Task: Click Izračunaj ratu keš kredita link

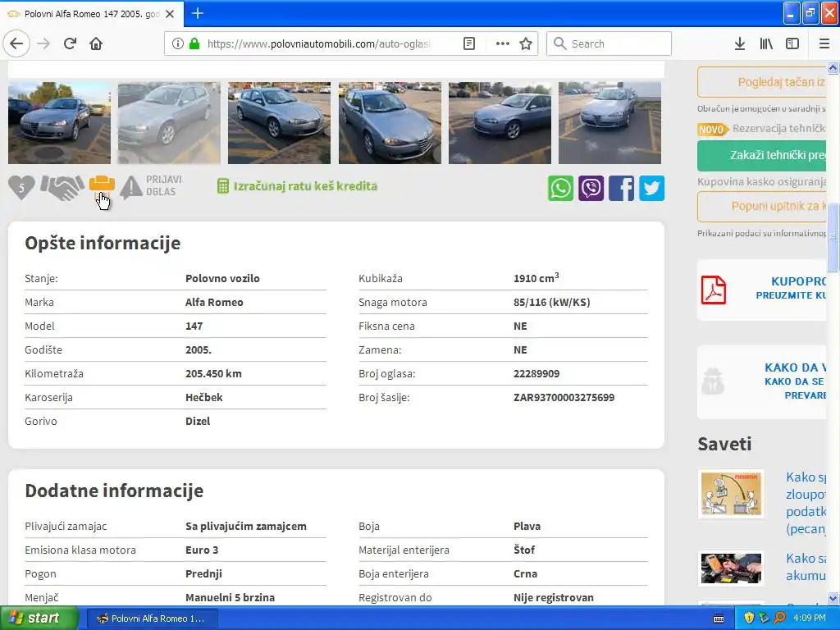Action: coord(305,186)
